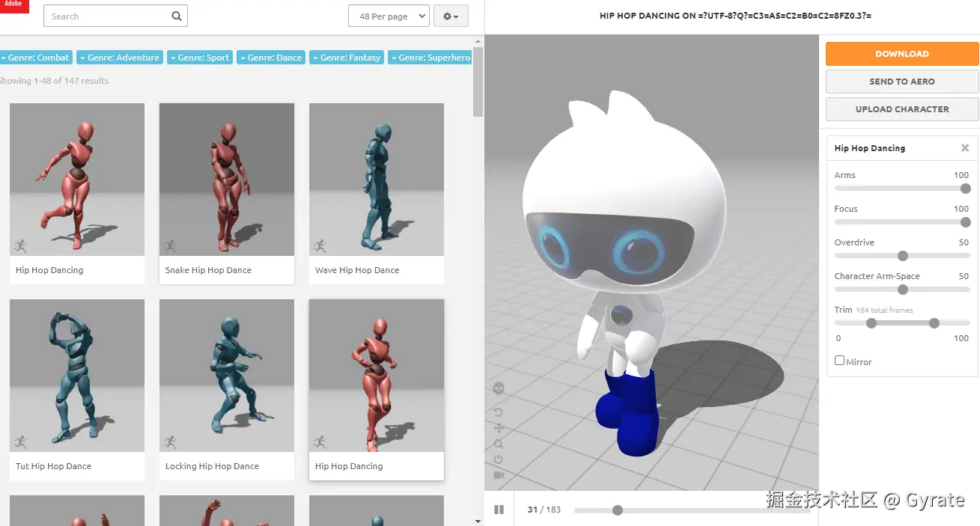The image size is (980, 526).
Task: Remove the Genre: Superhero filter tag
Action: coord(393,58)
